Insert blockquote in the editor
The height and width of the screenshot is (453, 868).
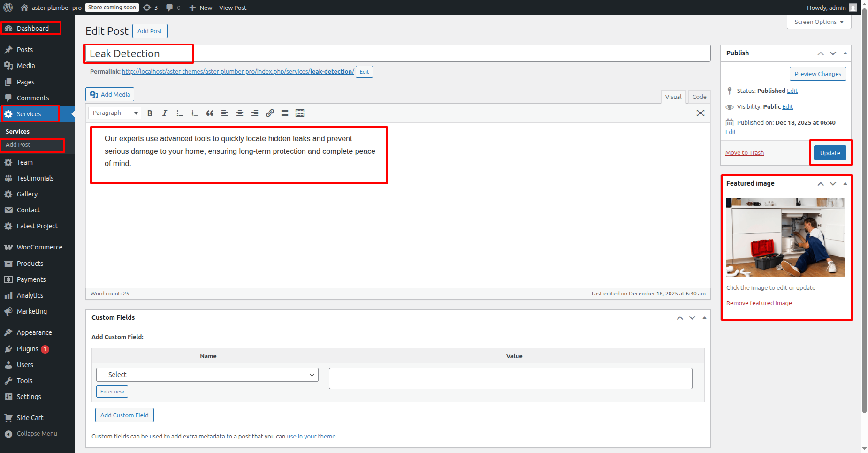[x=210, y=113]
